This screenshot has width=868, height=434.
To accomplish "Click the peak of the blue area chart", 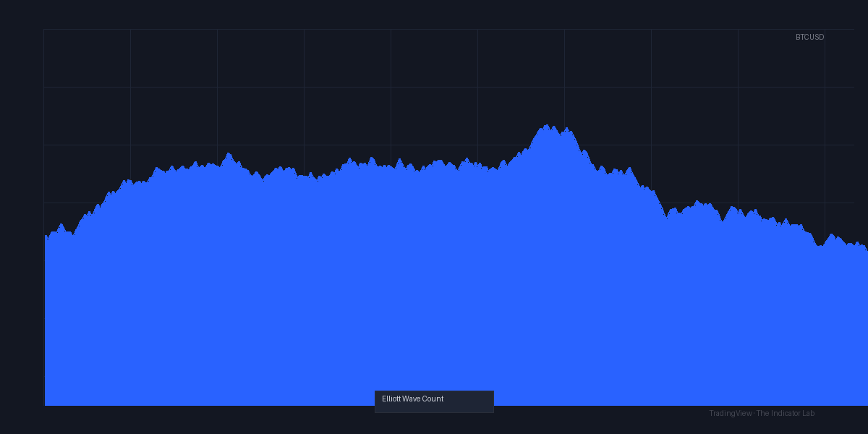I will [x=547, y=125].
